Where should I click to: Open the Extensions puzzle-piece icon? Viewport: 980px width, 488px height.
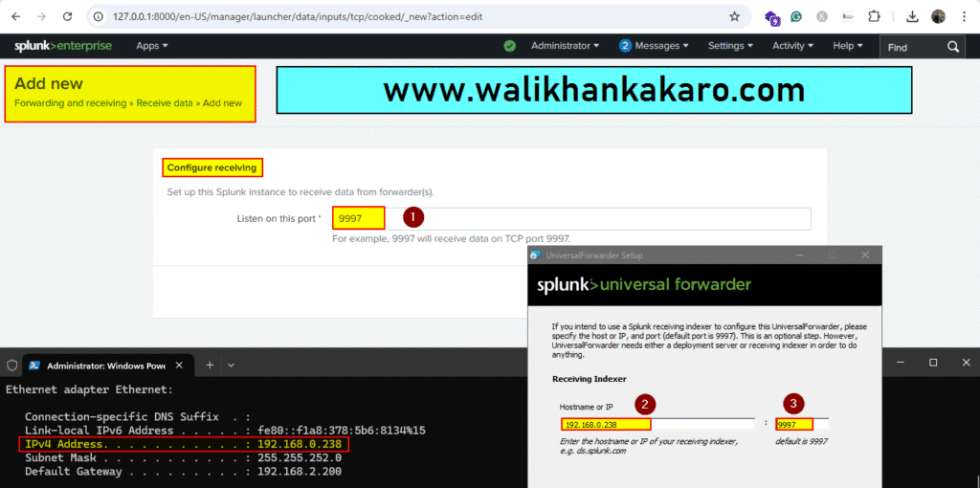(x=874, y=17)
